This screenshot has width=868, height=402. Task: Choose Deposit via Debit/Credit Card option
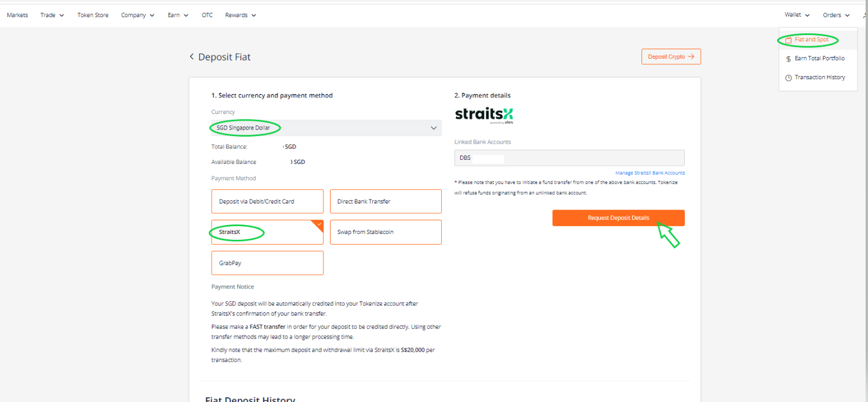pyautogui.click(x=267, y=201)
